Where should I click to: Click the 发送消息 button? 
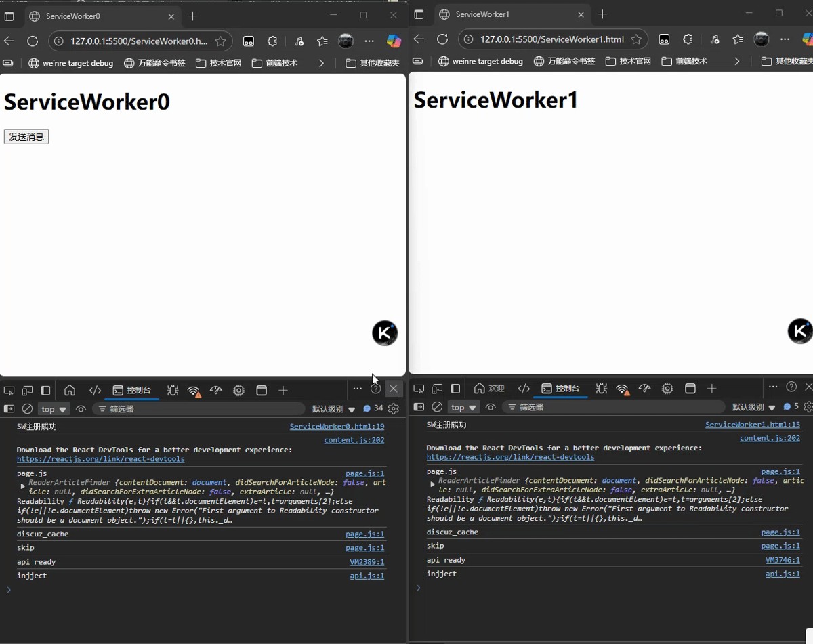pos(26,137)
